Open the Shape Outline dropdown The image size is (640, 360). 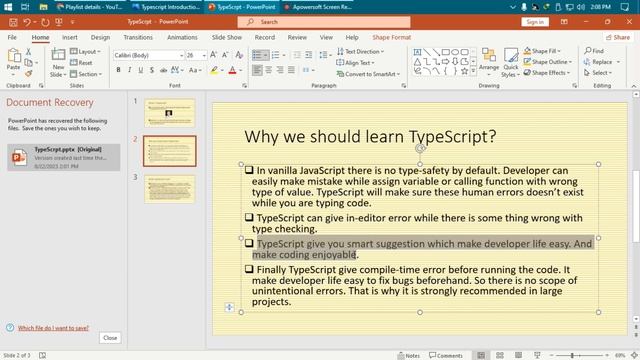point(547,62)
